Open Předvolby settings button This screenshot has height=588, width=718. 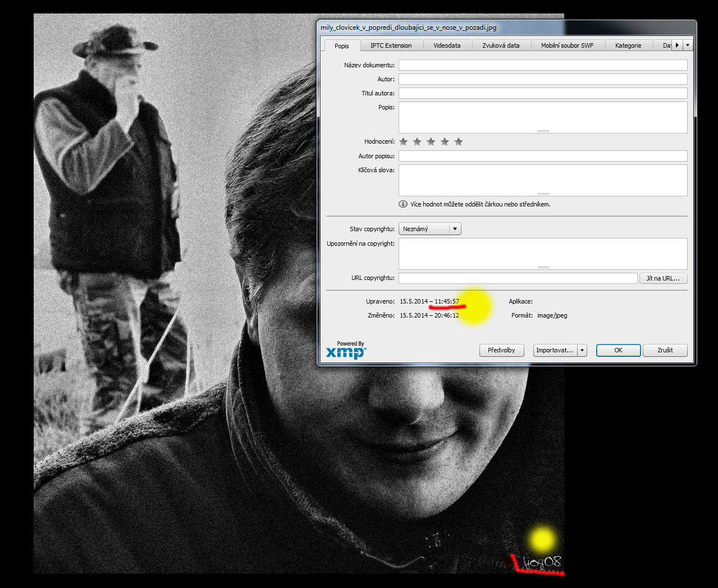pos(501,351)
